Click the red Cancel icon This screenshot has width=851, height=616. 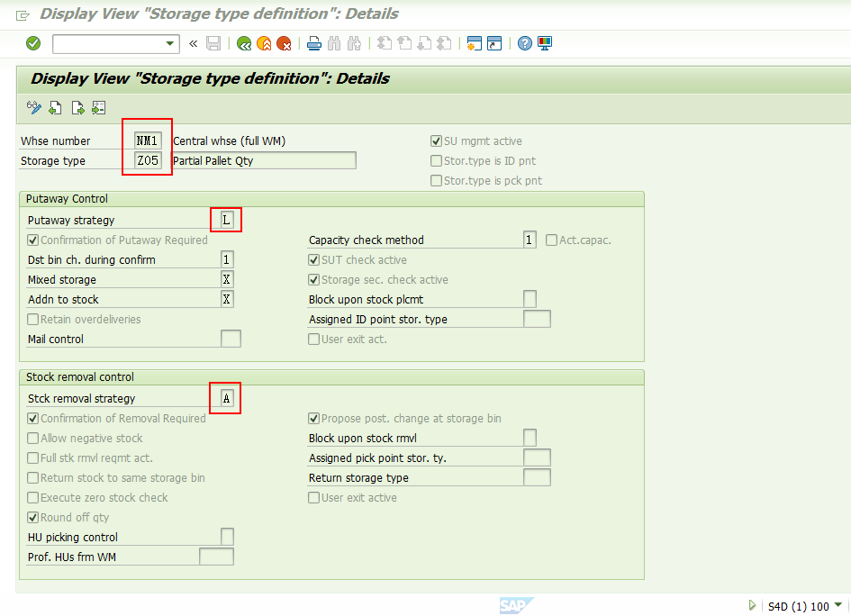click(x=284, y=43)
